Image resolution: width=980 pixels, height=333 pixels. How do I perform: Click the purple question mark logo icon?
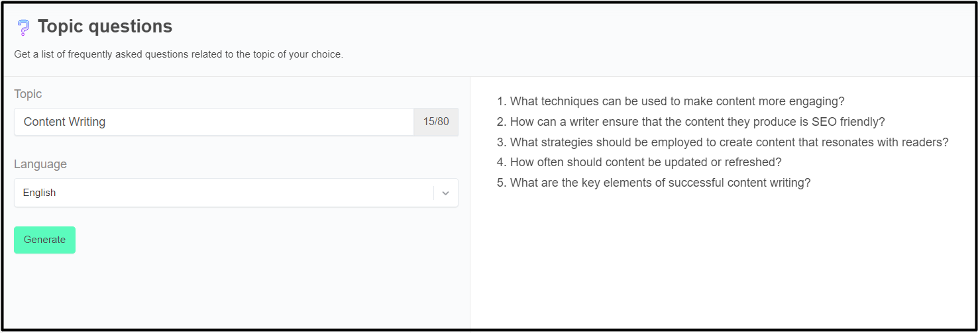(23, 27)
